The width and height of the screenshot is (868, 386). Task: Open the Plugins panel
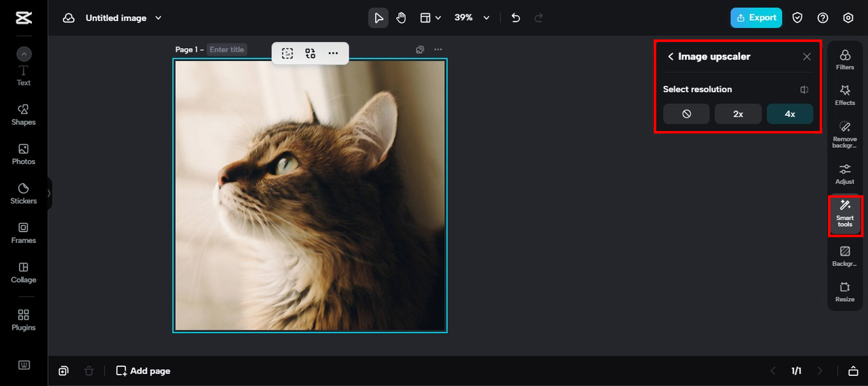[24, 320]
